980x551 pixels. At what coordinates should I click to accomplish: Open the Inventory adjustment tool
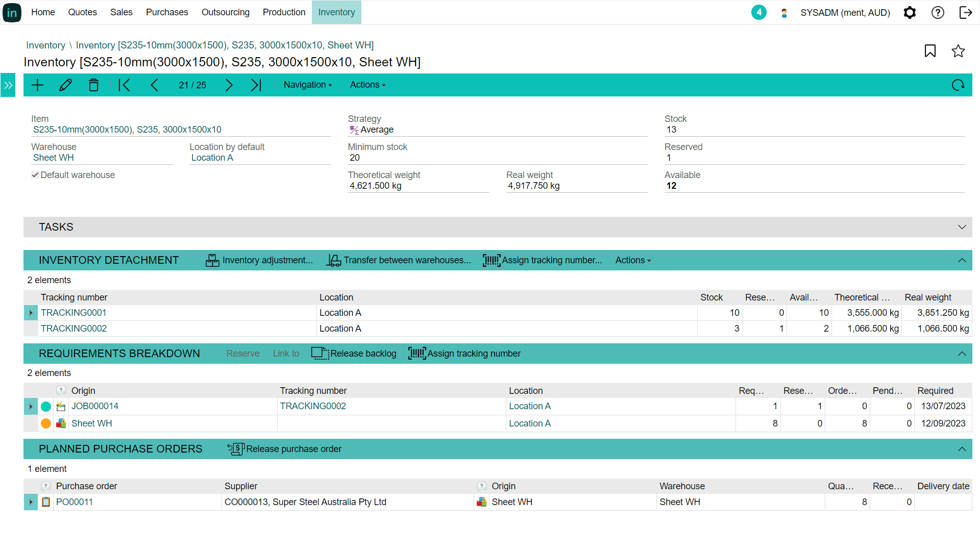tap(259, 260)
